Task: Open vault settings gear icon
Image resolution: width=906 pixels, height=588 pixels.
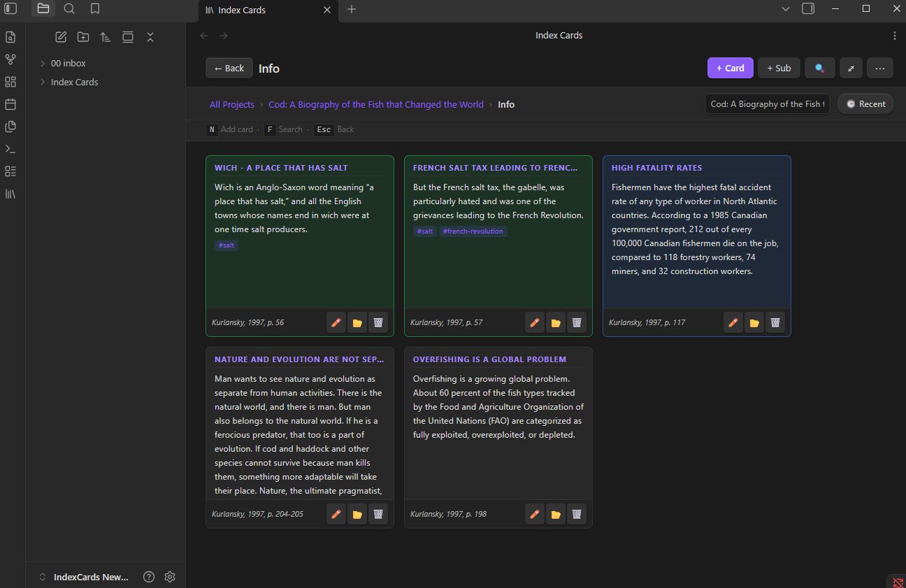Action: (170, 577)
